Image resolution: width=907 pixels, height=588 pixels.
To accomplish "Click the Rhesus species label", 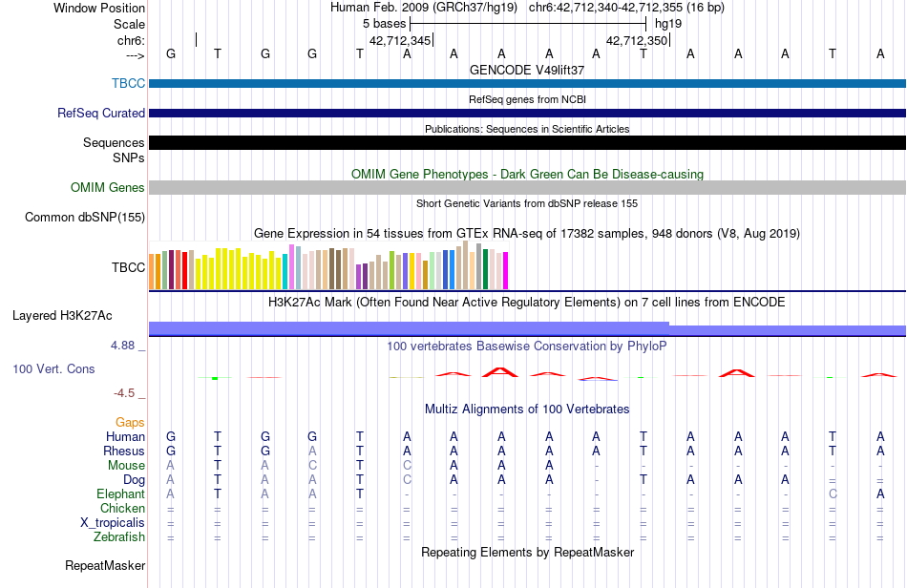I will (x=124, y=451).
